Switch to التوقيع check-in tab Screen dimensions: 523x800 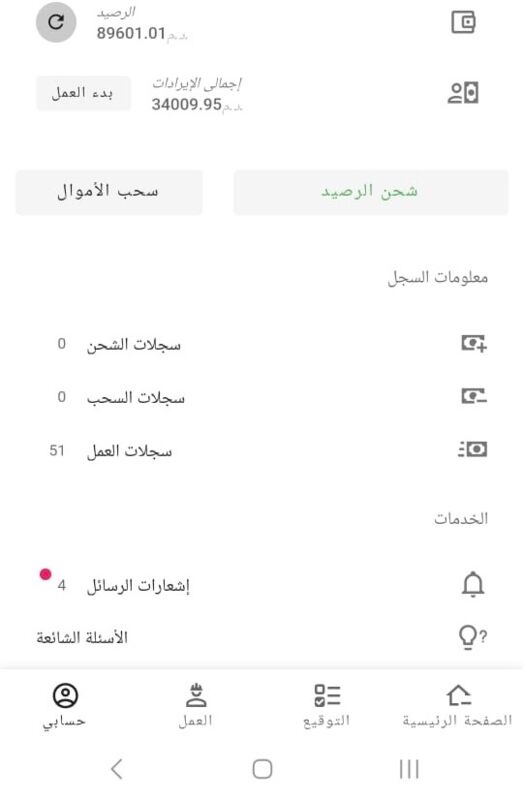click(x=327, y=707)
